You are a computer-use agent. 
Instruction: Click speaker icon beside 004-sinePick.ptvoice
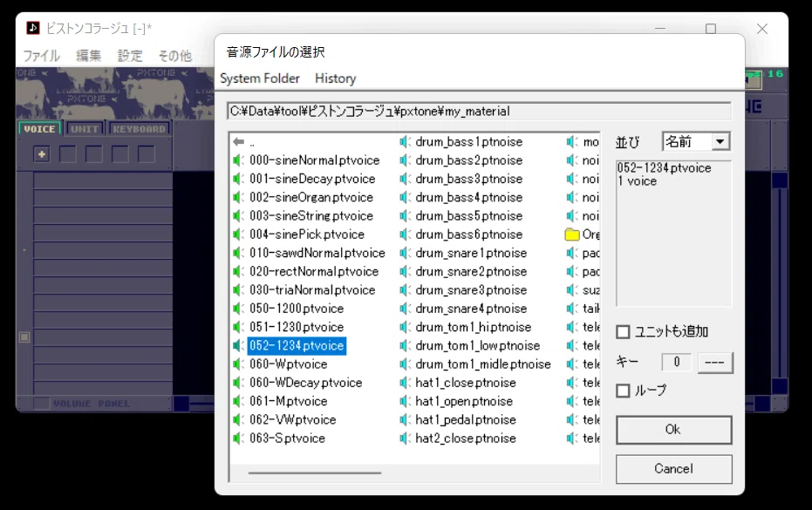click(238, 235)
